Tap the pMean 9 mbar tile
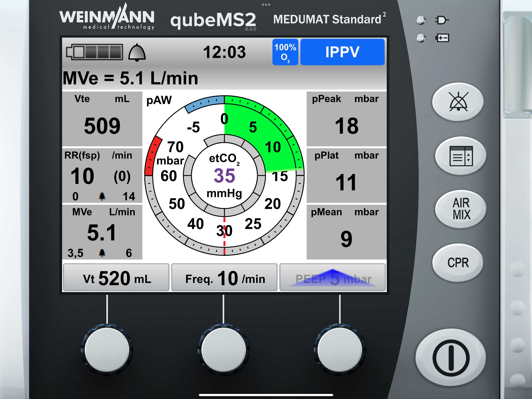The width and height of the screenshot is (532, 399). pyautogui.click(x=347, y=232)
